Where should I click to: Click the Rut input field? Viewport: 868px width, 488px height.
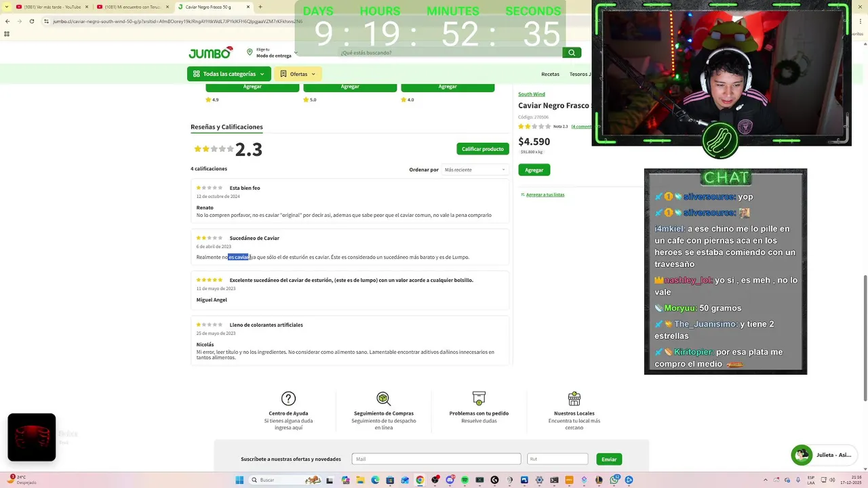[x=557, y=459]
